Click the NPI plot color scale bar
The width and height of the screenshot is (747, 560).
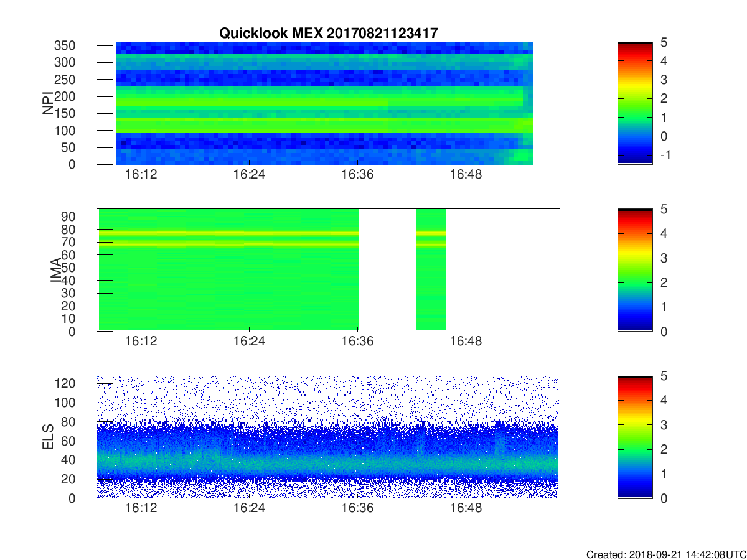pyautogui.click(x=635, y=103)
